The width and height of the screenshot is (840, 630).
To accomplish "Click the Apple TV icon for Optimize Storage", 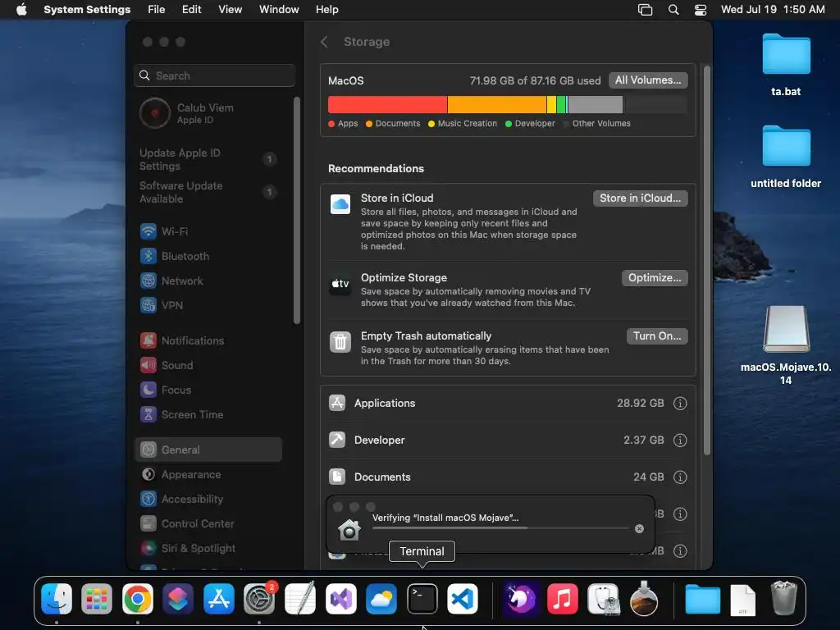I will point(340,283).
